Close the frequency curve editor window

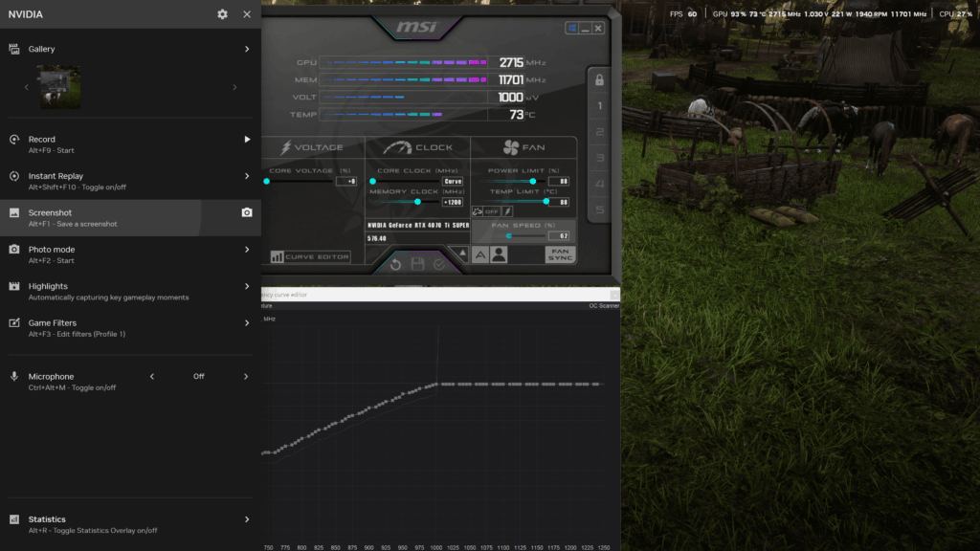click(x=614, y=295)
